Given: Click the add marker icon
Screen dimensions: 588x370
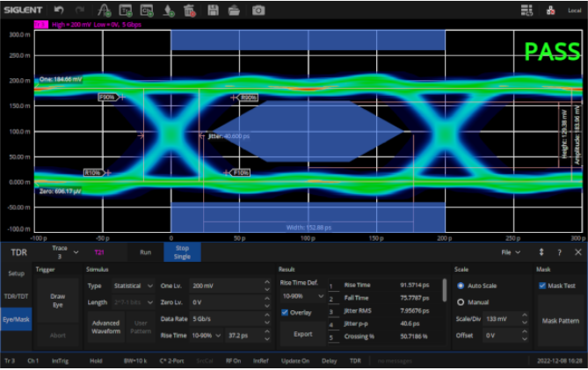Looking at the screenshot, I should [x=104, y=11].
